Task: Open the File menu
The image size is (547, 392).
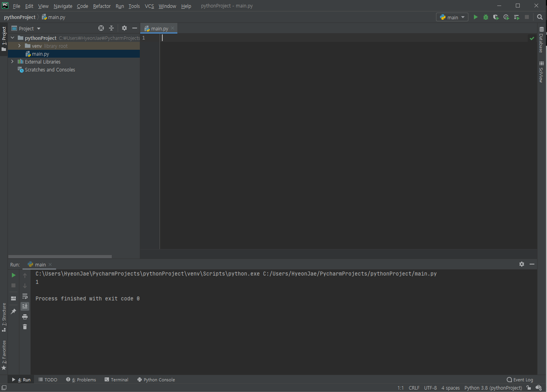Action: (17, 6)
